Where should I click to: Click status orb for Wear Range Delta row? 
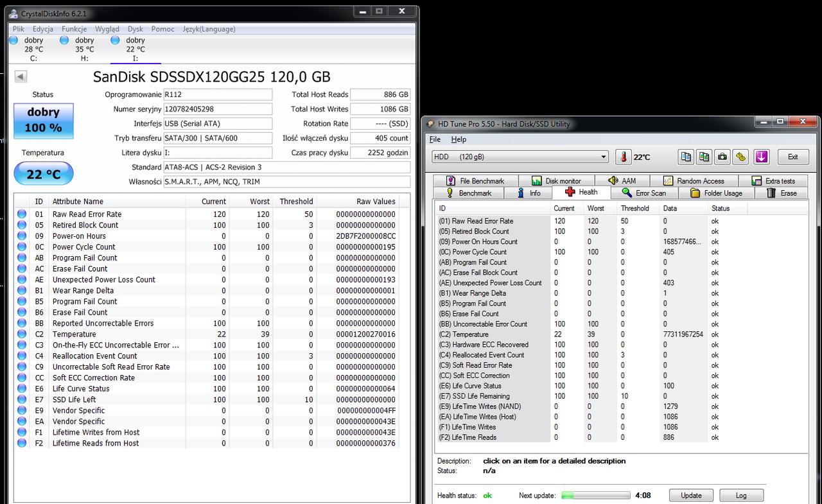point(22,291)
